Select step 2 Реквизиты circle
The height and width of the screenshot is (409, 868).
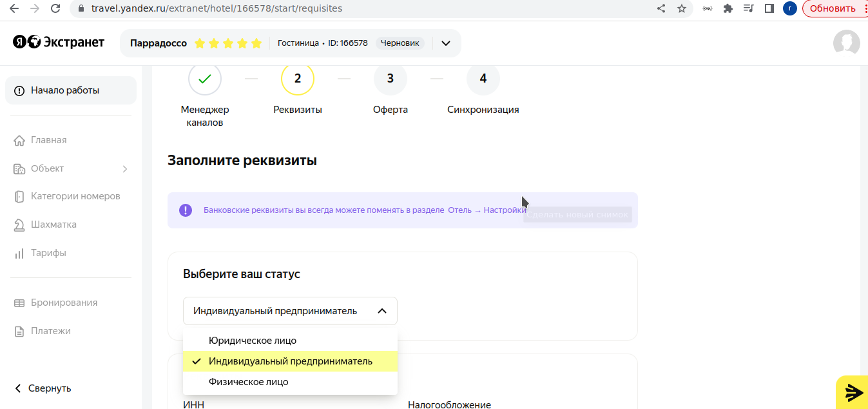pyautogui.click(x=298, y=79)
